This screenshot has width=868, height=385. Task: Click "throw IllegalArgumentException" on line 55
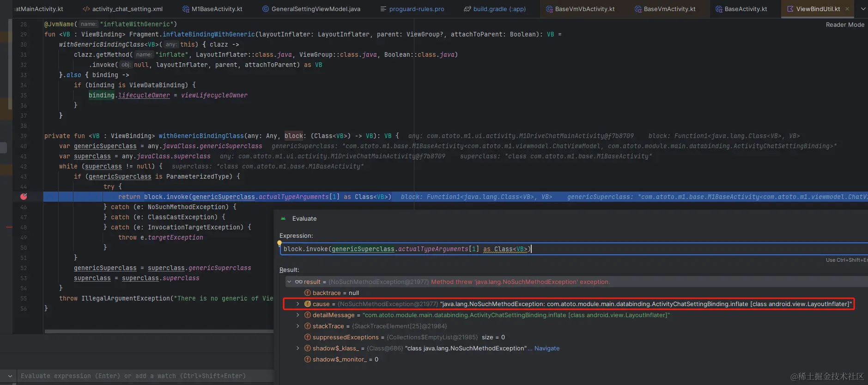point(115,298)
